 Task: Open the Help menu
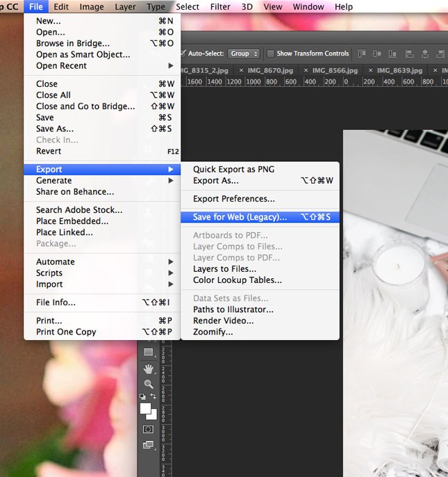pos(344,6)
